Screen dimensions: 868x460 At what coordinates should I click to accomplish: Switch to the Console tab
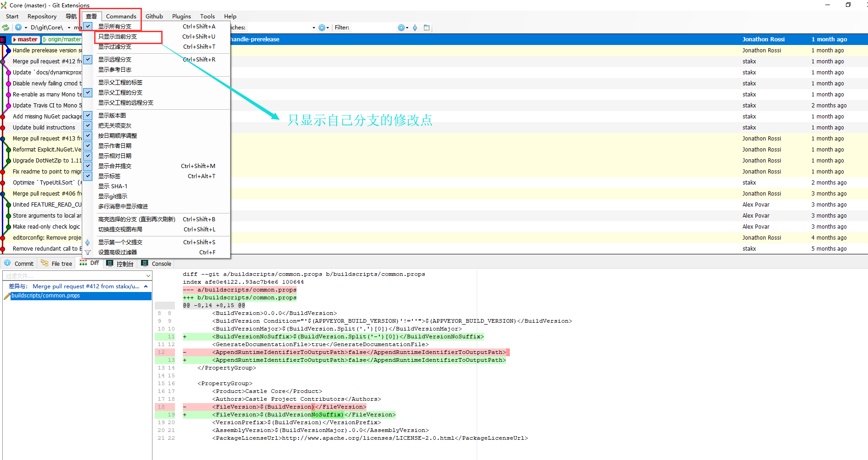point(156,264)
